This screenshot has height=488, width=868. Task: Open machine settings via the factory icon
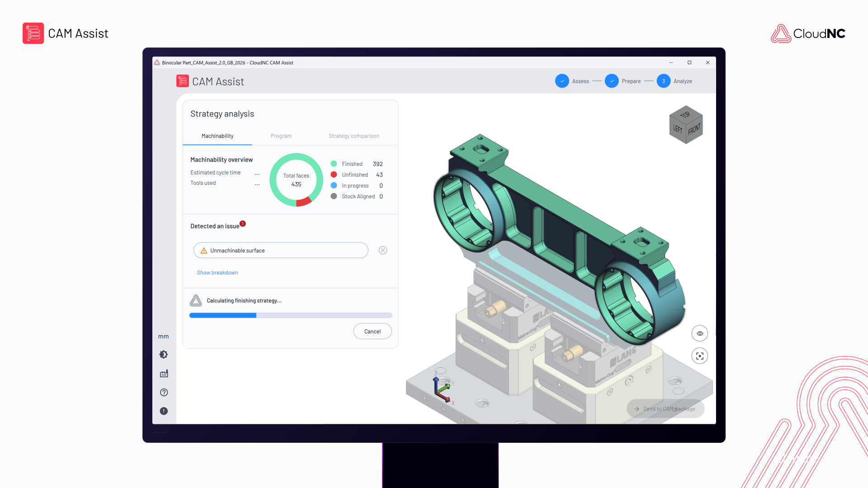(164, 373)
